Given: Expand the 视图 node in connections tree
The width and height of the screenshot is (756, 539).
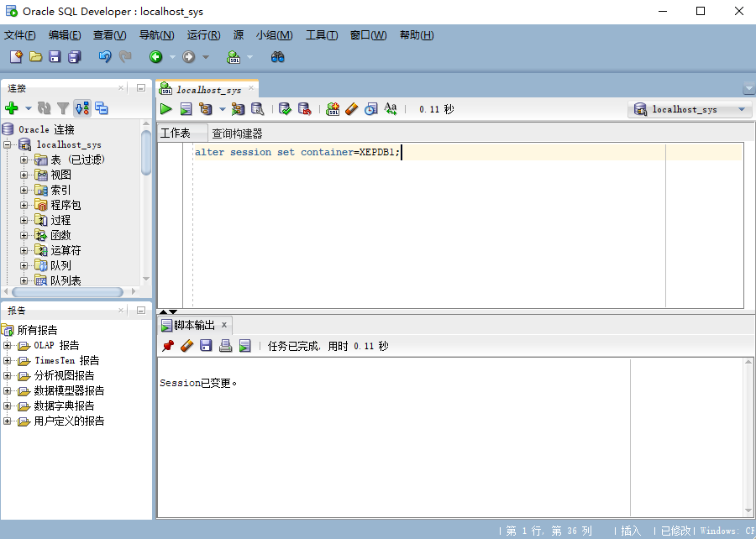Looking at the screenshot, I should 24,175.
